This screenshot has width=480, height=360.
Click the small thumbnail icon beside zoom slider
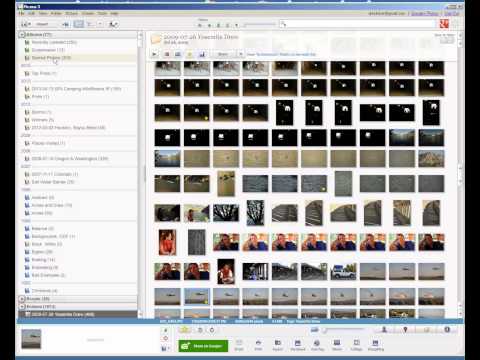click(x=314, y=330)
